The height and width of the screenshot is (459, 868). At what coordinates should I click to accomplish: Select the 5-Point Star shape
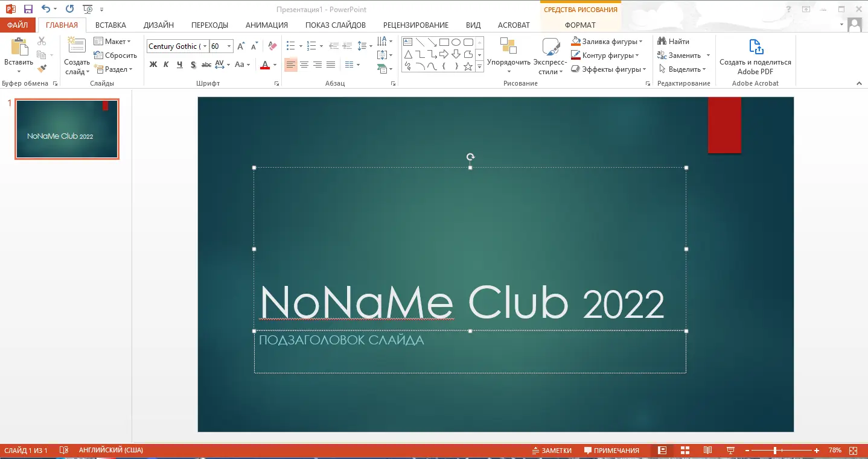pos(468,66)
